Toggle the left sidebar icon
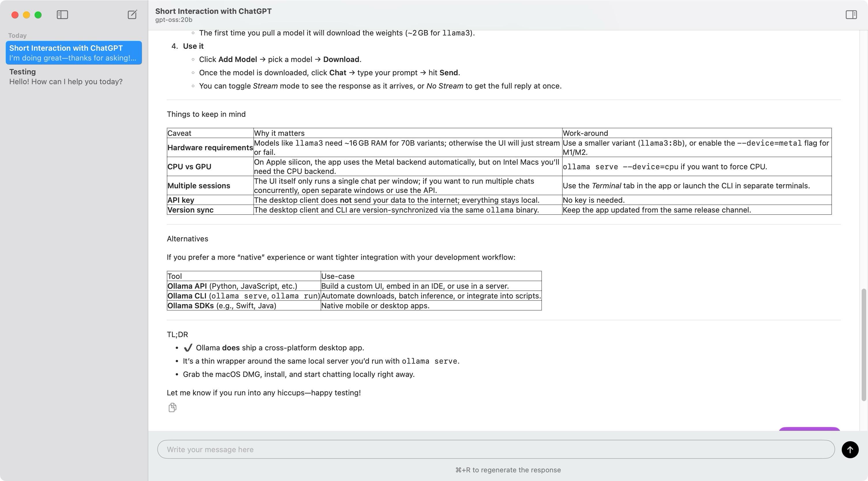The image size is (868, 481). pyautogui.click(x=62, y=15)
